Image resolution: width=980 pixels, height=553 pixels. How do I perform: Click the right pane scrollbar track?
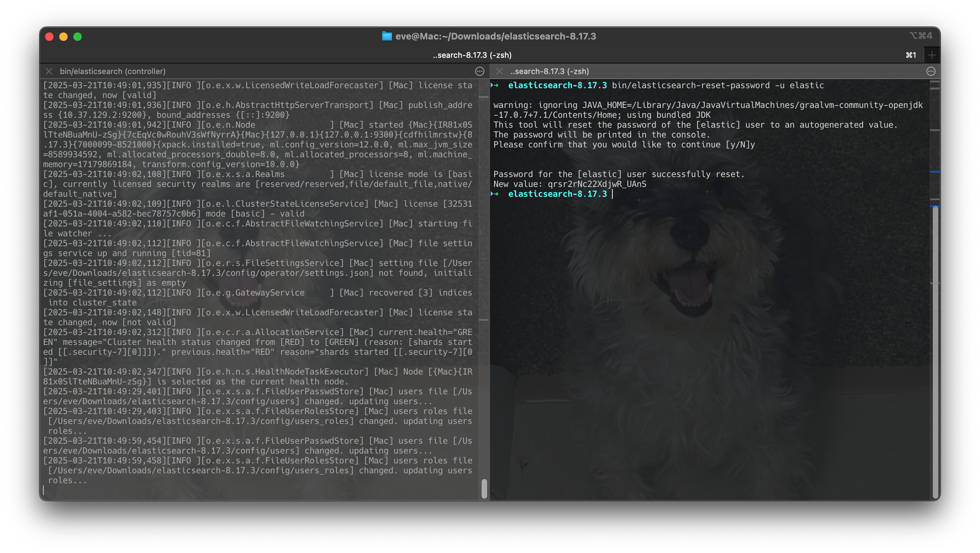[x=934, y=342]
